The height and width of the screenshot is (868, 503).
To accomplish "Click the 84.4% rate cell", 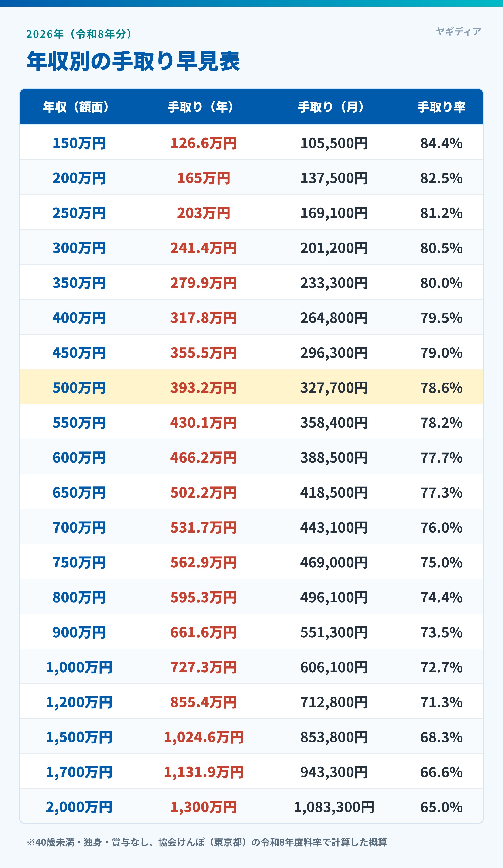I will coord(441,143).
